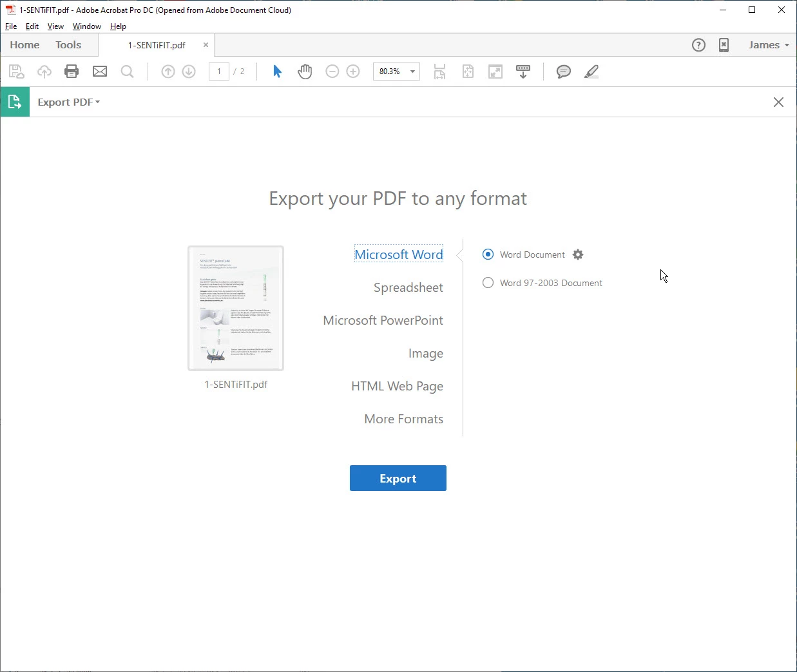
Task: Close the Export PDF panel
Action: coord(778,102)
